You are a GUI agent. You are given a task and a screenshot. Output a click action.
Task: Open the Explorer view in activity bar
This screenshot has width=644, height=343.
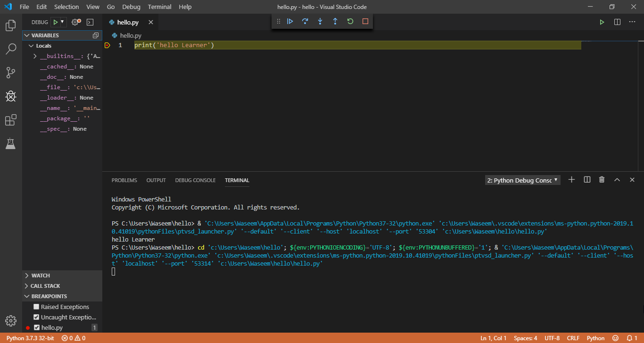click(x=10, y=25)
